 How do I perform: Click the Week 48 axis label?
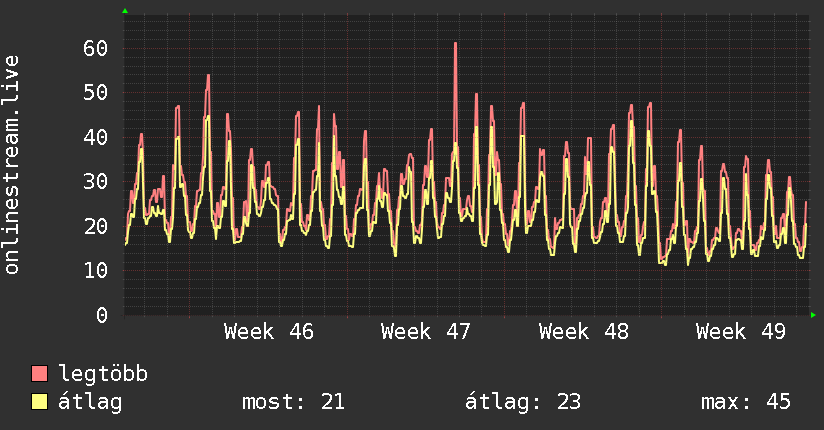coord(583,332)
